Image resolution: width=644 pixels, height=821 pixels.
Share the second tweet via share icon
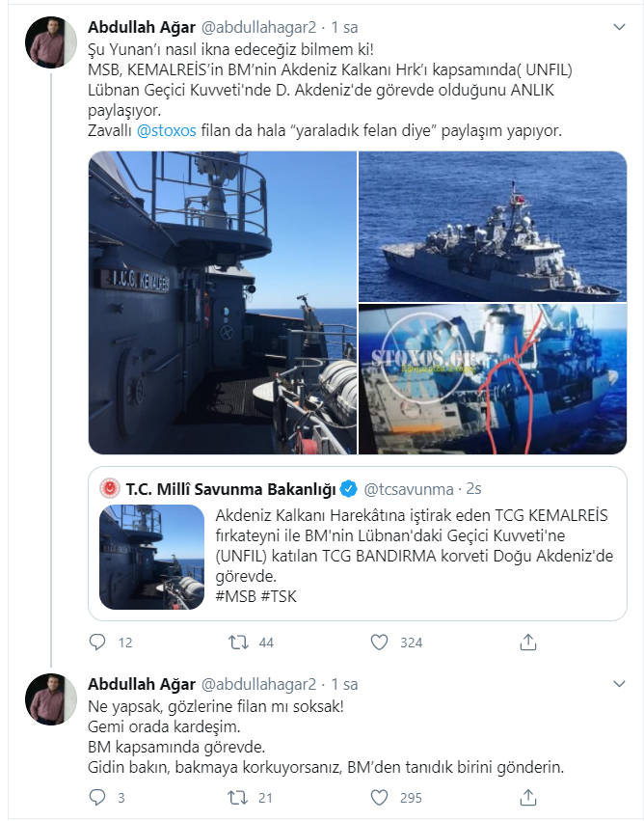click(x=528, y=798)
